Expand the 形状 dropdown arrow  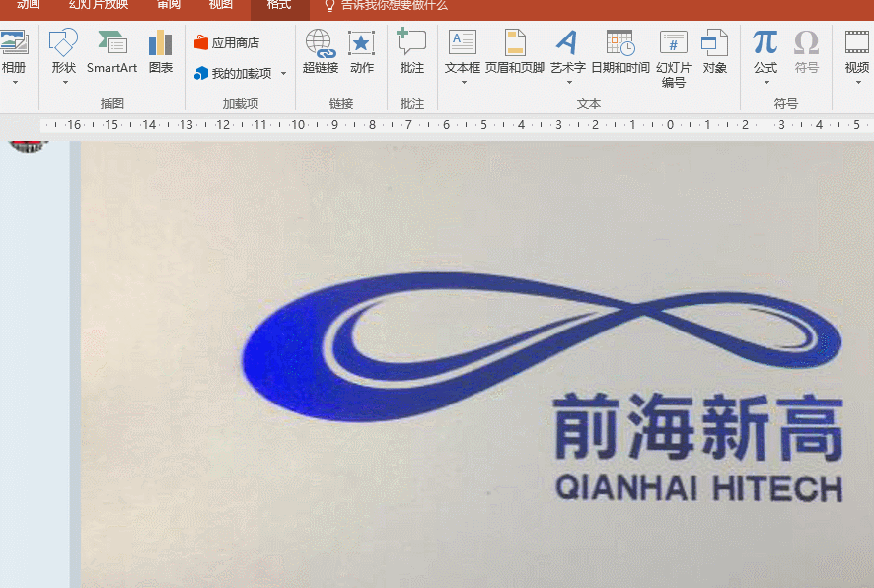click(65, 83)
